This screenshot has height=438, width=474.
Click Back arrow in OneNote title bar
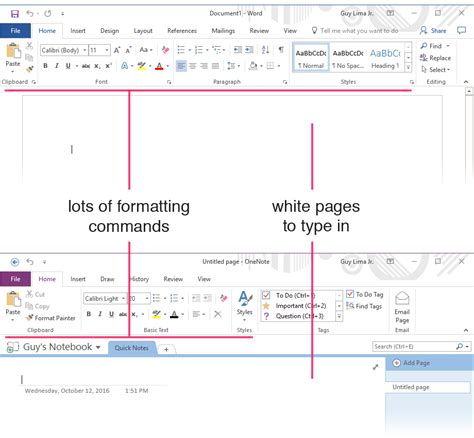(x=15, y=262)
